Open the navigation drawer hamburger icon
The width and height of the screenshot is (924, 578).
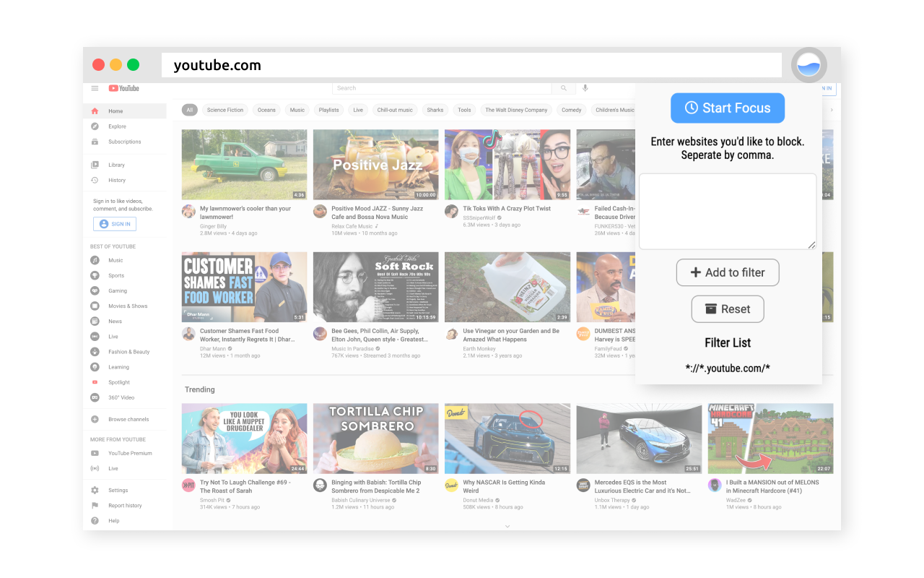pos(95,87)
